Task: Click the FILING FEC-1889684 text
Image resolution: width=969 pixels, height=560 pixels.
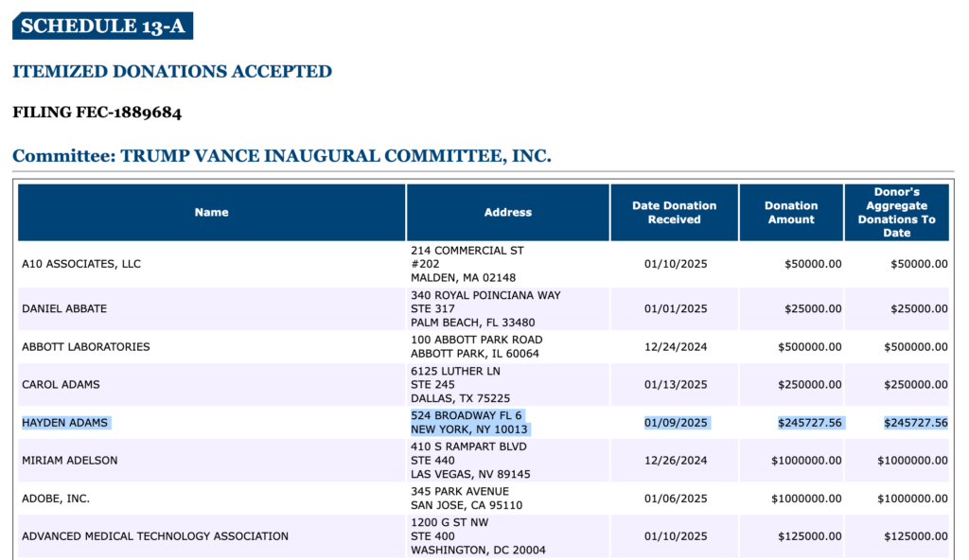Action: click(97, 113)
